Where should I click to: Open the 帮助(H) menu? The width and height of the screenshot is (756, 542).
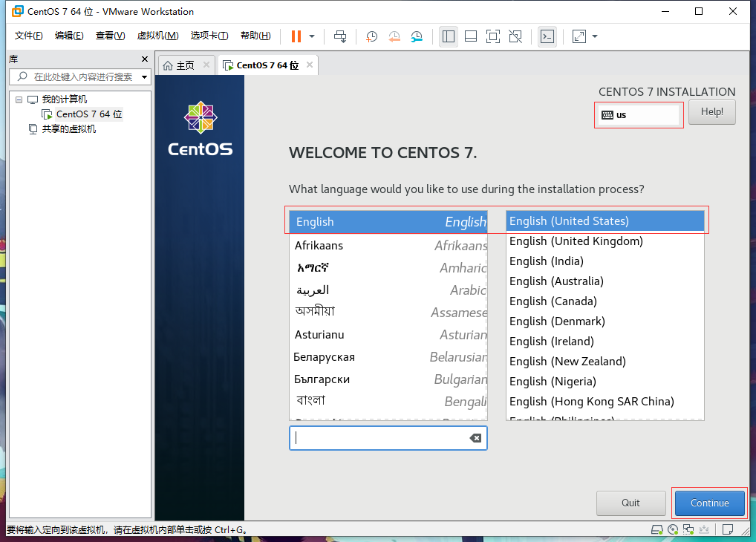pos(255,36)
